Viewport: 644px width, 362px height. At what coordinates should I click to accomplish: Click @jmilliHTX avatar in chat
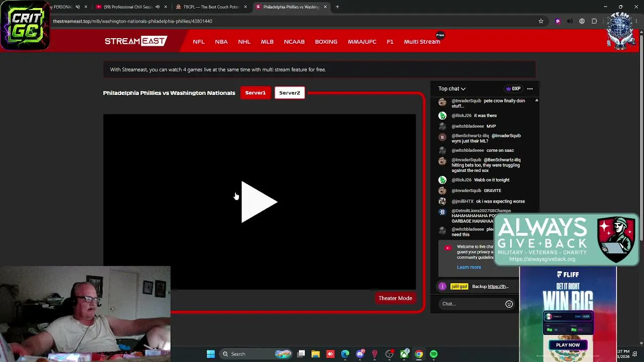click(442, 201)
